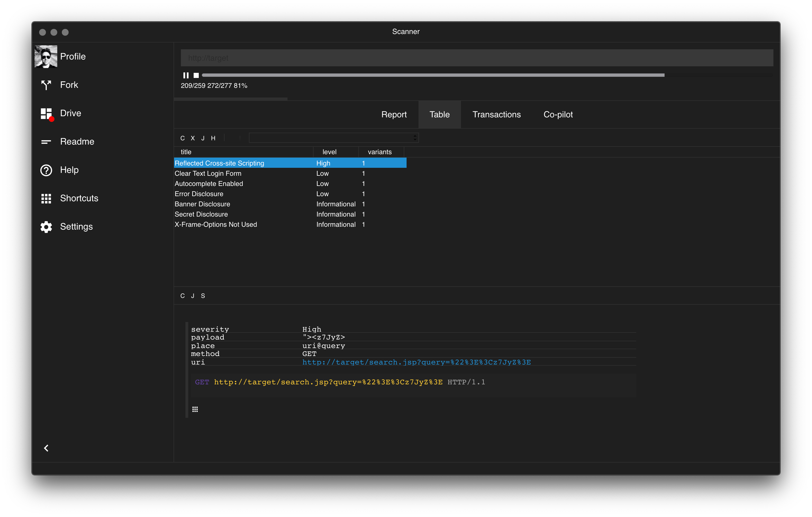Screen dimensions: 812x517
Task: Open the Fork section icon
Action: (46, 85)
